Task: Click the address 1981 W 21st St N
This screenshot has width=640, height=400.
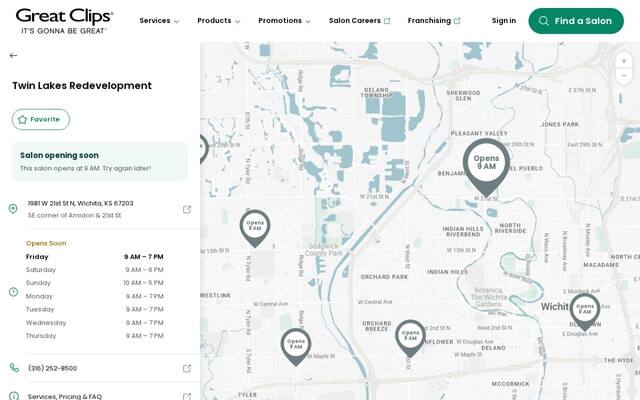Action: [x=80, y=203]
